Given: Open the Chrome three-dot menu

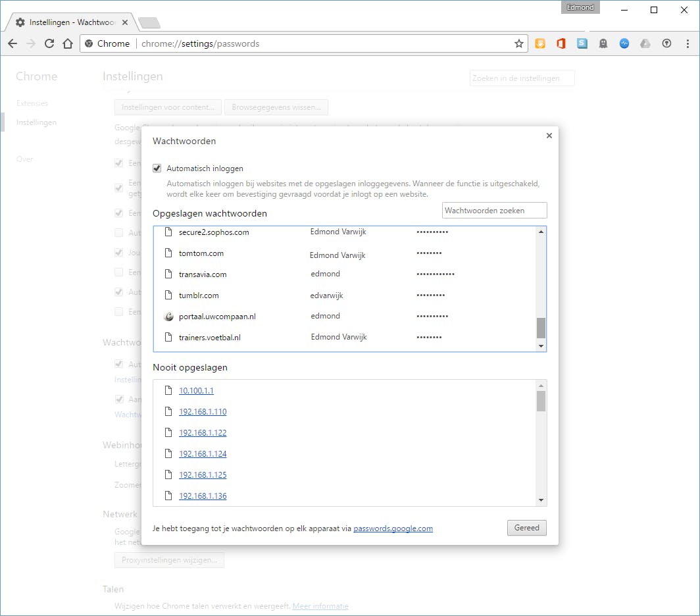Looking at the screenshot, I should pyautogui.click(x=687, y=43).
